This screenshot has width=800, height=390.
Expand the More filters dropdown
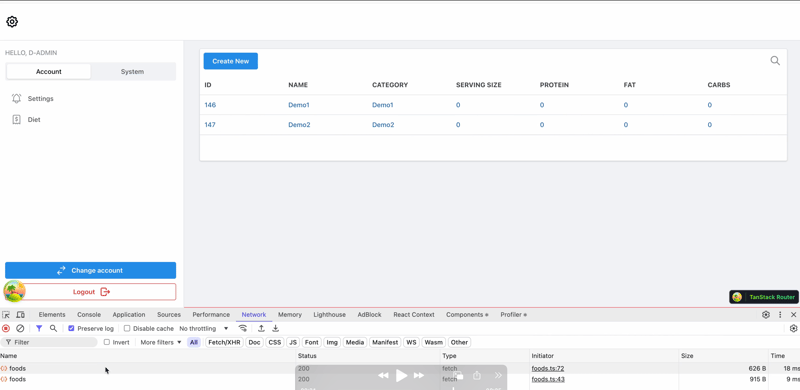[x=161, y=343]
